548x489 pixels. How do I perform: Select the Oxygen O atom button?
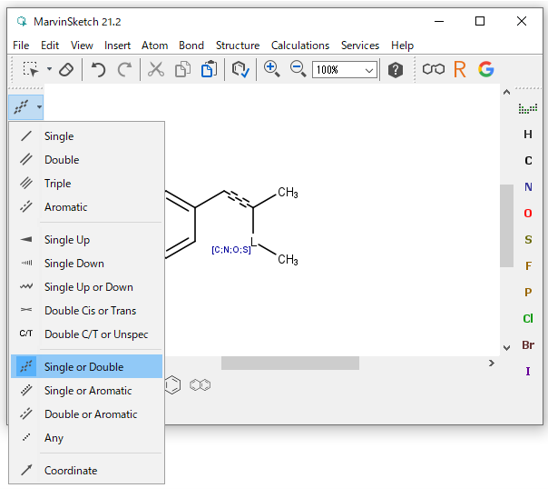[528, 213]
